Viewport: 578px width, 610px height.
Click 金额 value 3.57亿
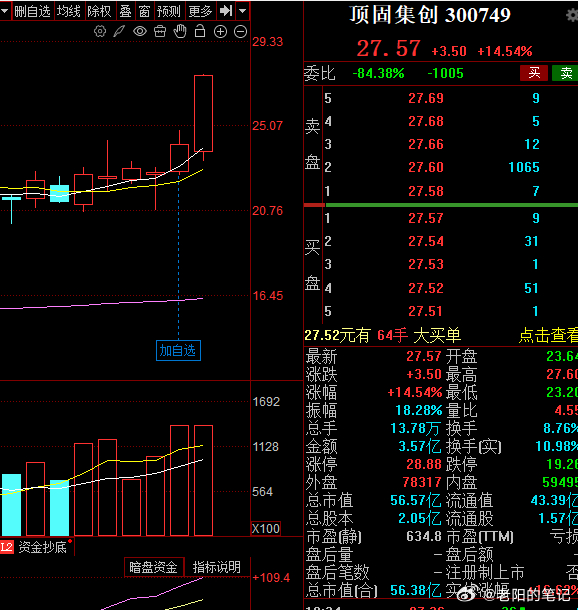(x=420, y=446)
